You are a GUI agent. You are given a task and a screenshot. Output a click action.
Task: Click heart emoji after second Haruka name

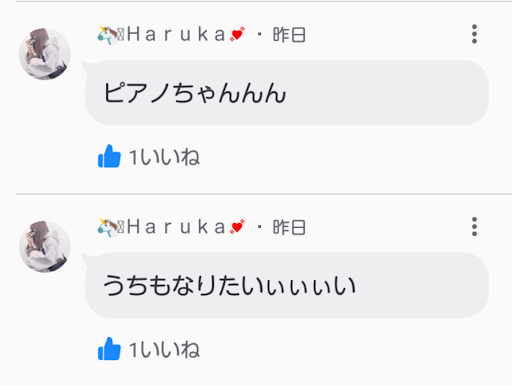tap(237, 227)
